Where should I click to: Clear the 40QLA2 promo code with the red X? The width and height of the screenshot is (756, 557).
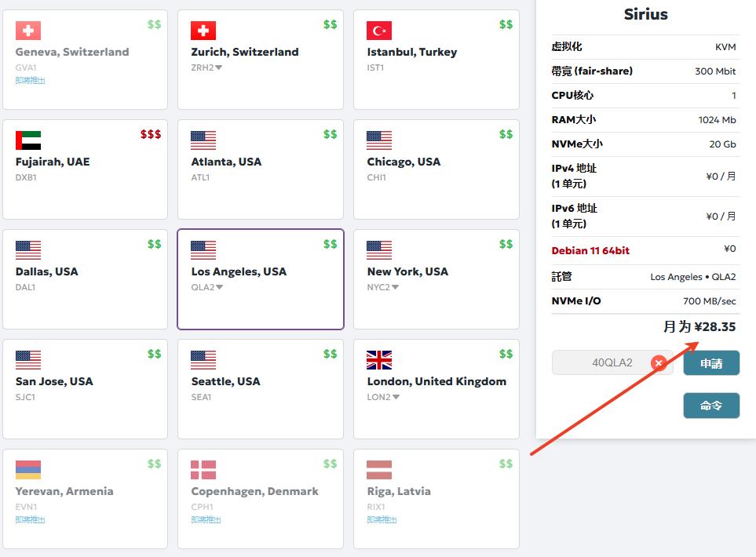click(x=659, y=362)
